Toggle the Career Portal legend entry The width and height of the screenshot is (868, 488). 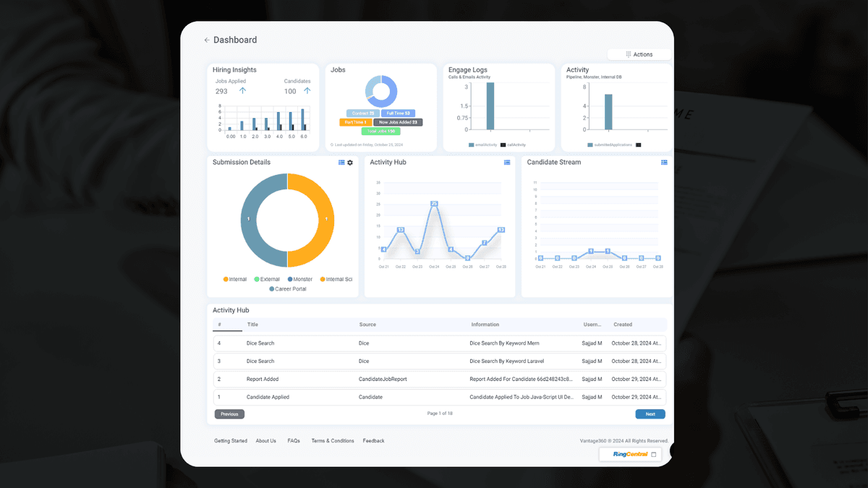[287, 289]
